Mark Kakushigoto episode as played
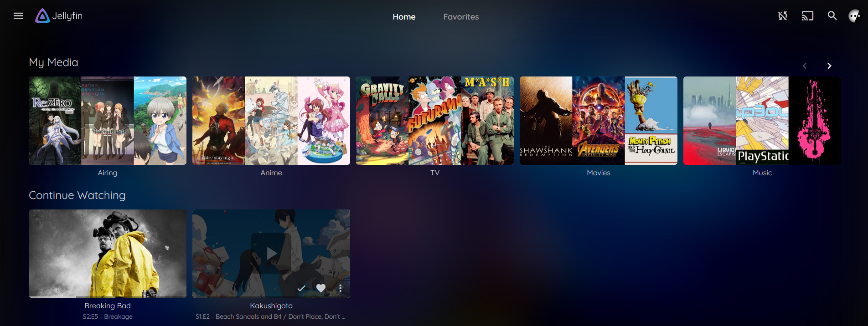Screen dimensions: 868x326 click(x=301, y=288)
